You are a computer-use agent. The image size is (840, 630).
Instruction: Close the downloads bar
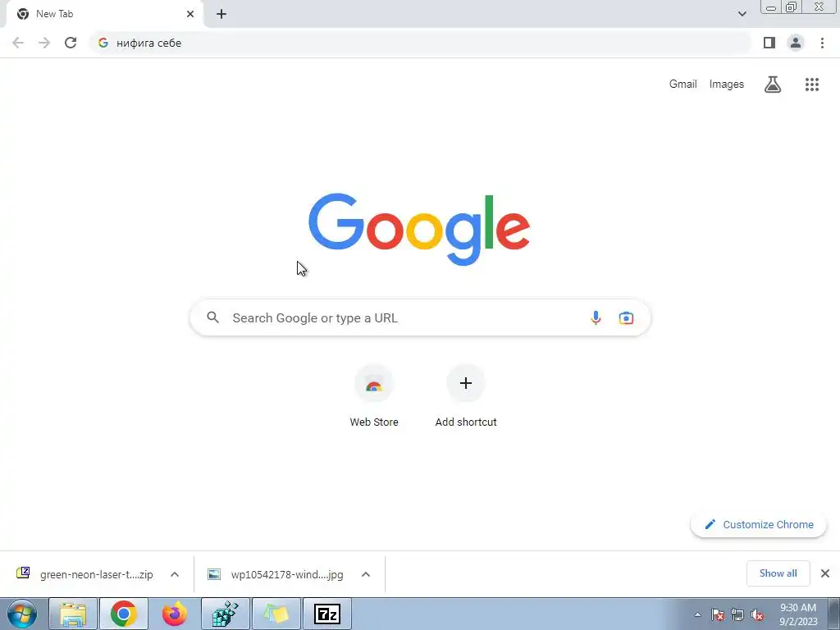pyautogui.click(x=825, y=573)
